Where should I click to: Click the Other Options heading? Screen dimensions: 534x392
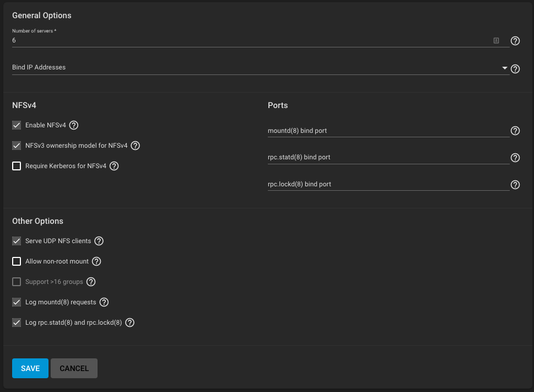point(38,221)
